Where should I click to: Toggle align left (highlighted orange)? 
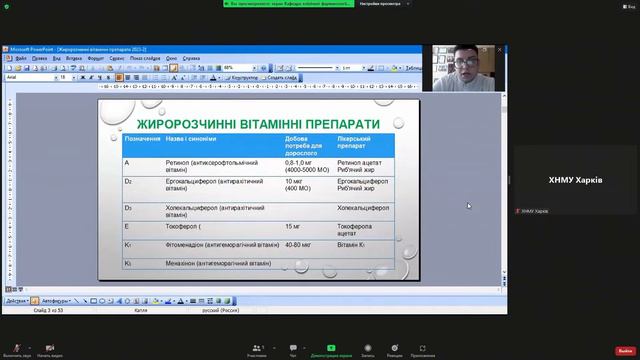point(119,78)
